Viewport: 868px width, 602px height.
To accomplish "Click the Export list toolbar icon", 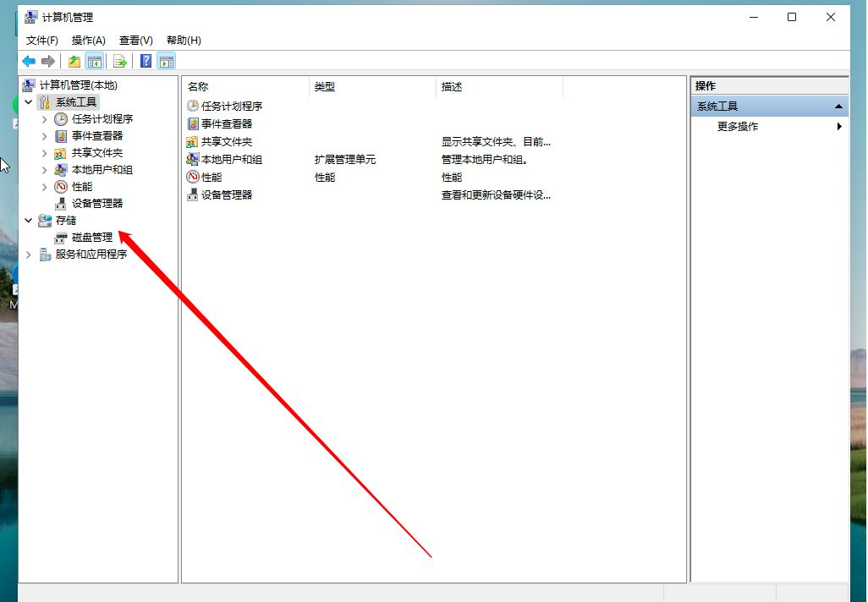I will pyautogui.click(x=119, y=61).
